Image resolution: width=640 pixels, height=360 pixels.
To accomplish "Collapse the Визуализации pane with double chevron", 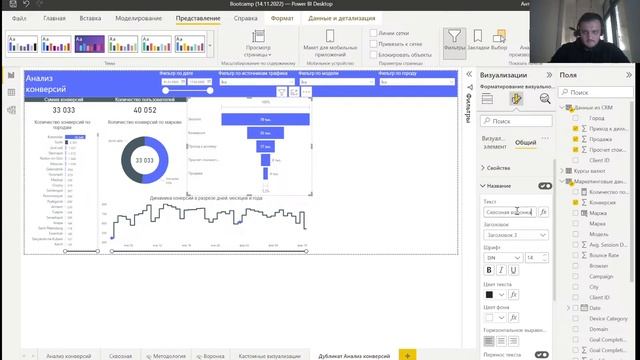I will point(549,75).
